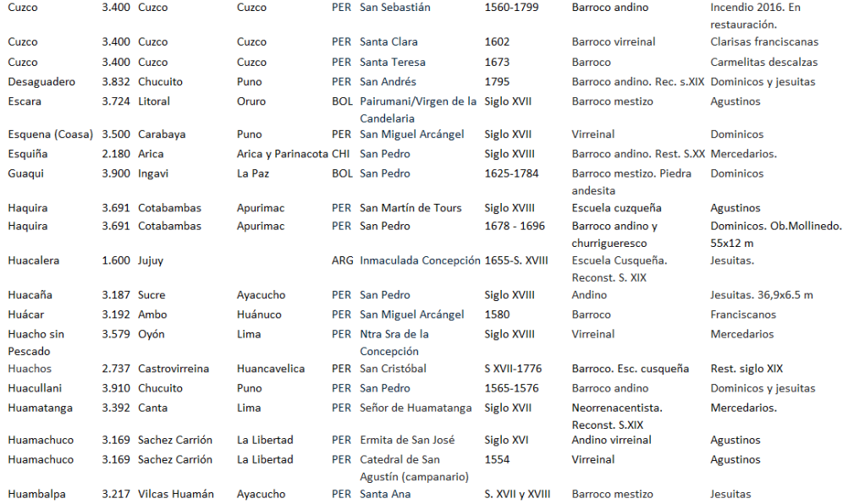
Task: Select the 'Carmelitas descalzas' cell
Action: coord(764,62)
